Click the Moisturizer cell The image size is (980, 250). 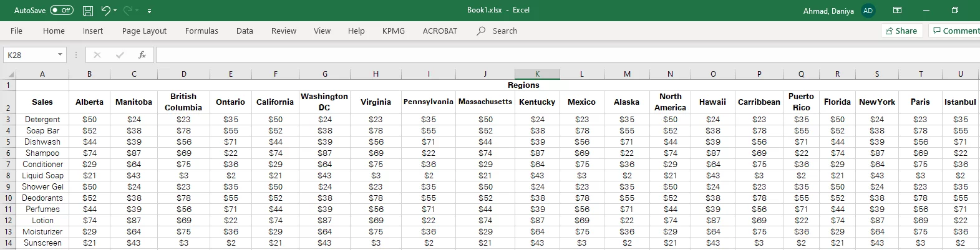42,231
